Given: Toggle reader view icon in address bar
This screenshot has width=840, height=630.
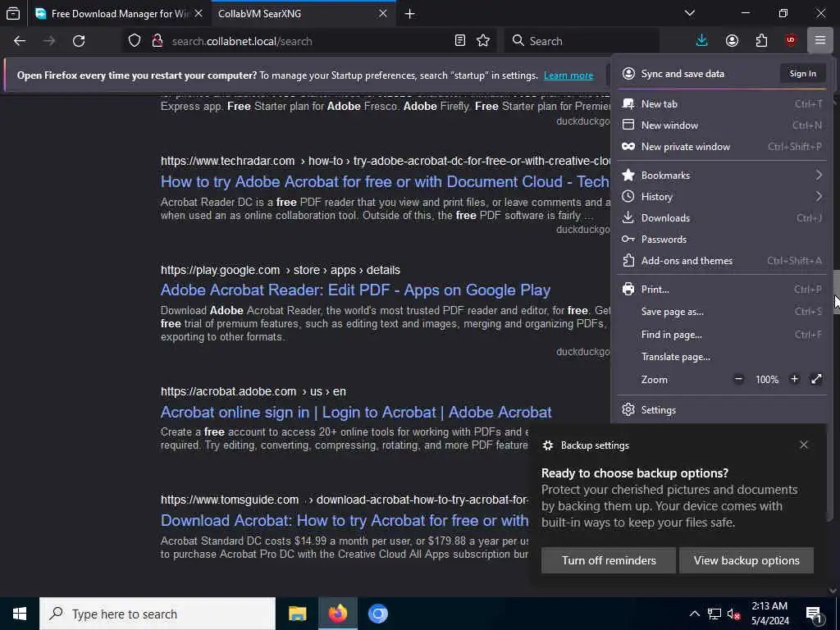Looking at the screenshot, I should (x=459, y=41).
